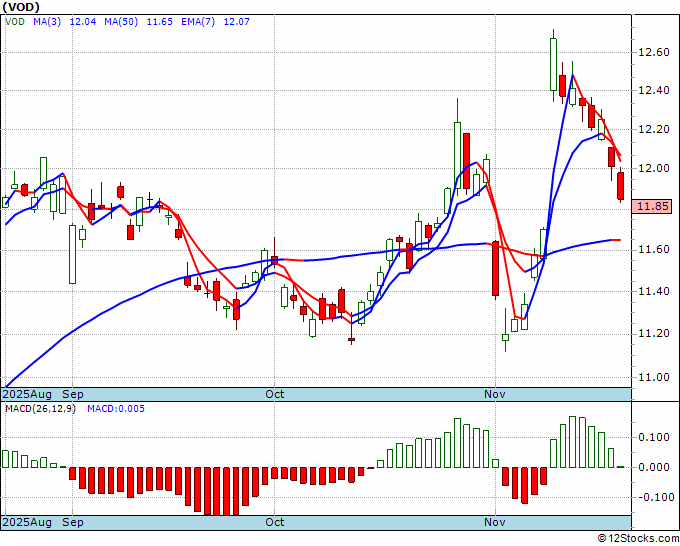Click the Sep label on price chart axis
The image size is (680, 546).
tap(73, 394)
